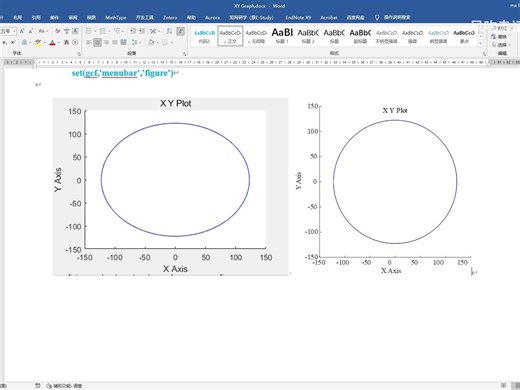Apply the 标题 2 style
Viewport: 520px width, 390px height.
pyautogui.click(x=308, y=36)
